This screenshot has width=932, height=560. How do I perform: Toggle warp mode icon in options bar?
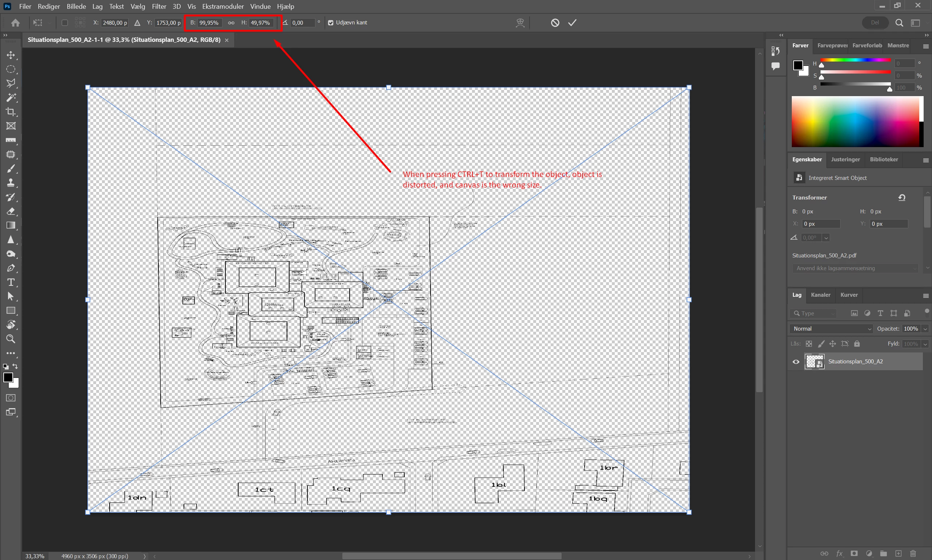[x=520, y=23]
